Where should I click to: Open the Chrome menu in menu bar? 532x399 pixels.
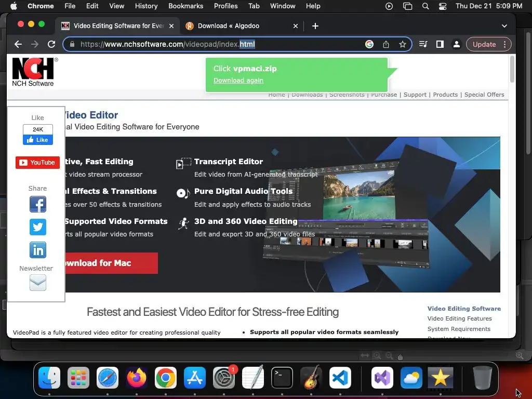click(41, 6)
